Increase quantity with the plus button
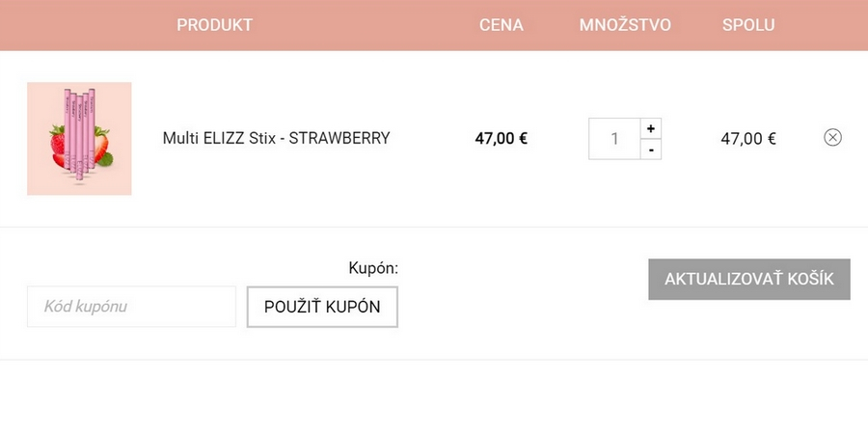The width and height of the screenshot is (868, 434). (x=650, y=128)
